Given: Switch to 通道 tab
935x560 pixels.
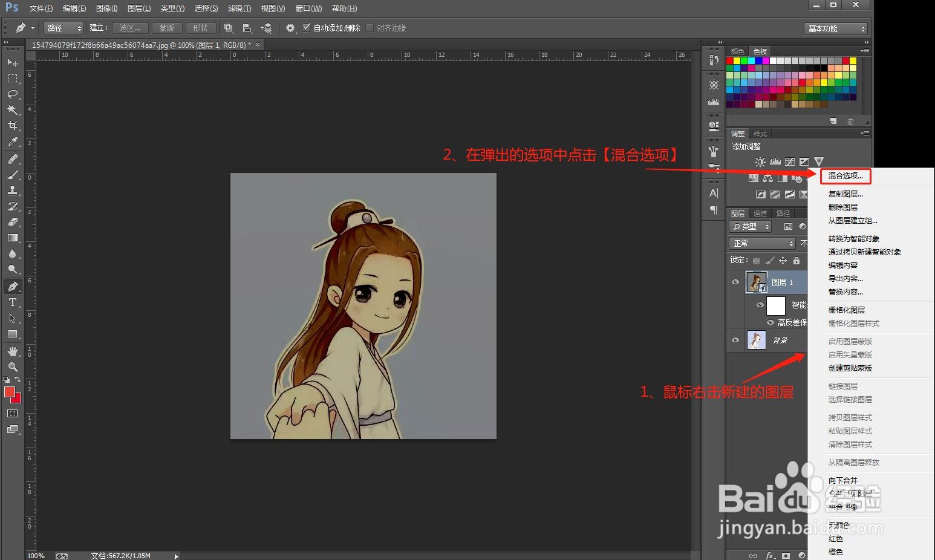Looking at the screenshot, I should pyautogui.click(x=760, y=213).
